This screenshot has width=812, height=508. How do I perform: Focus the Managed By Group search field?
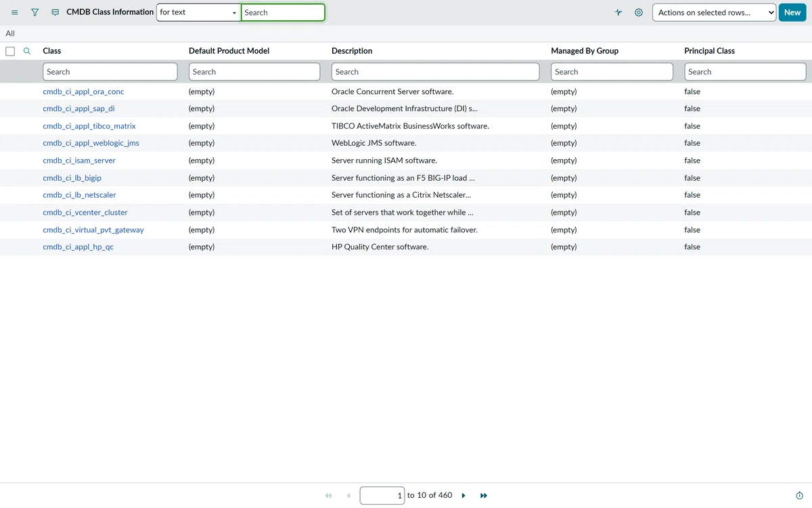(612, 72)
